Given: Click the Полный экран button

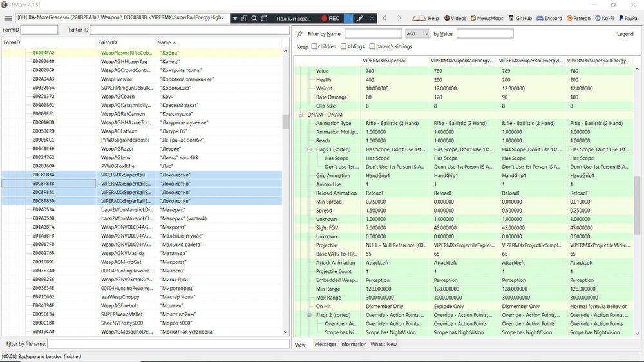Looking at the screenshot, I should (x=293, y=19).
